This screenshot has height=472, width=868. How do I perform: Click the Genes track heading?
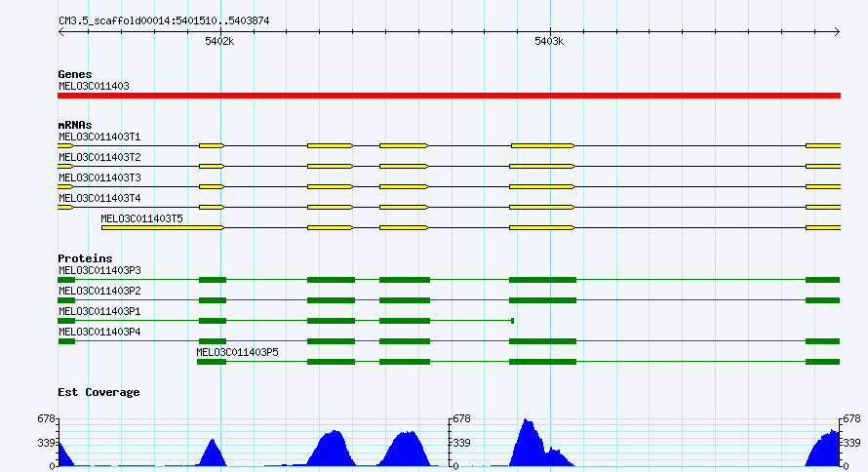click(x=75, y=74)
